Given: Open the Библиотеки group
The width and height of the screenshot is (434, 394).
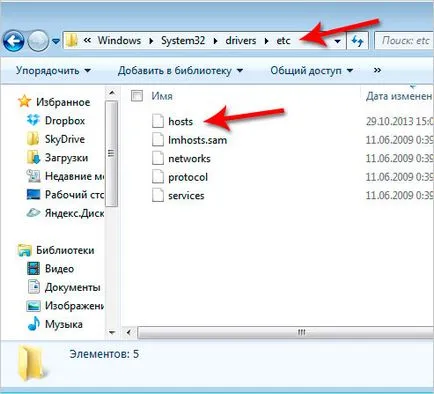Looking at the screenshot, I should tap(65, 250).
